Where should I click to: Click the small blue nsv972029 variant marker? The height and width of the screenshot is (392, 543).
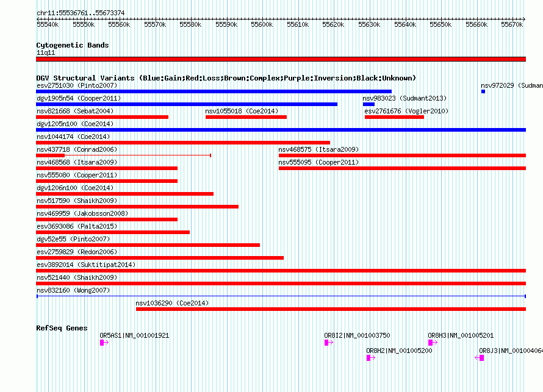[483, 91]
